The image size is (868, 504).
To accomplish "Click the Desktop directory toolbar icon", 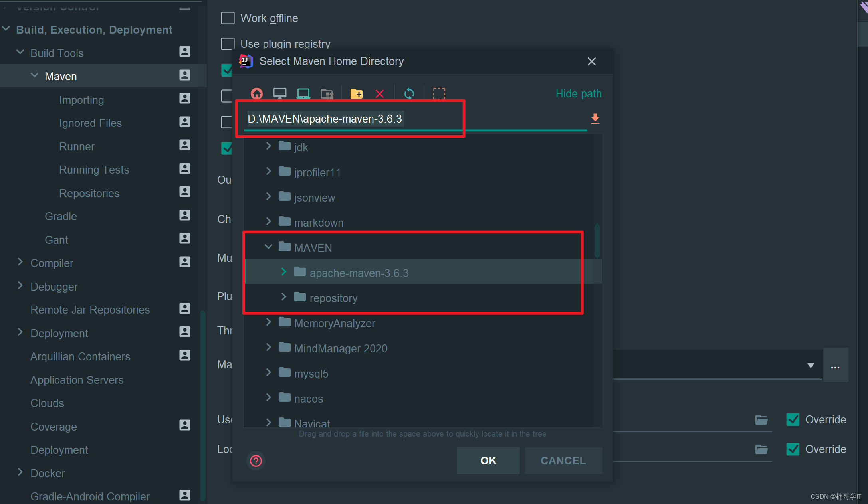I will (x=279, y=94).
